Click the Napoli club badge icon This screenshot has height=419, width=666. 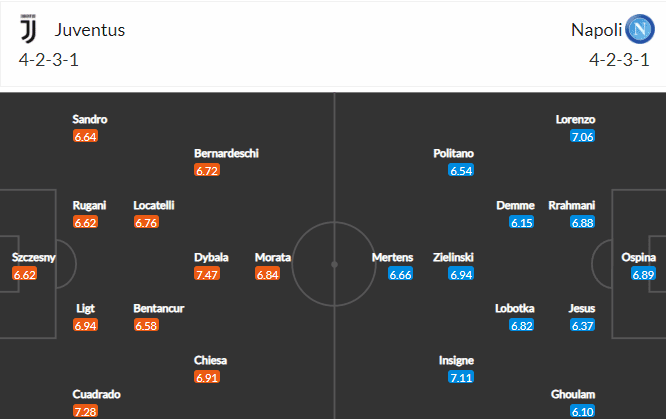640,29
